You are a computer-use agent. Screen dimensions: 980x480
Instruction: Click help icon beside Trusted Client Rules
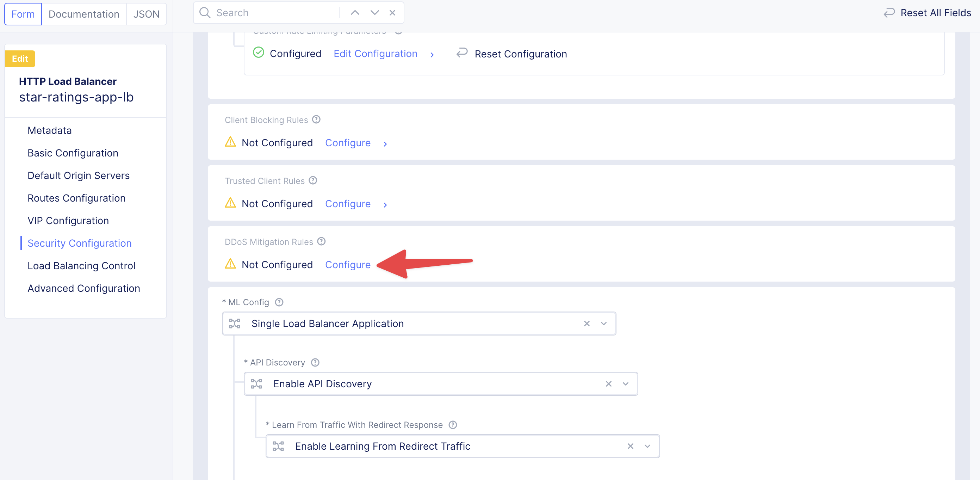coord(313,180)
